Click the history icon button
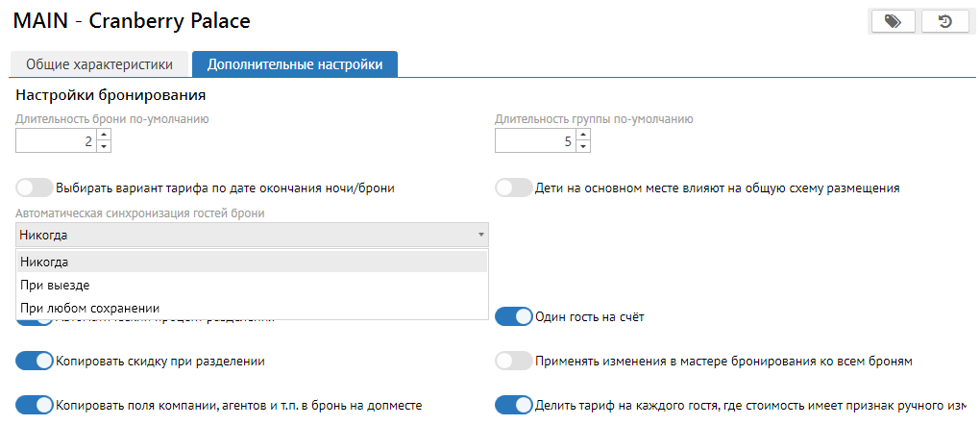Image resolution: width=980 pixels, height=425 pixels. [x=944, y=21]
